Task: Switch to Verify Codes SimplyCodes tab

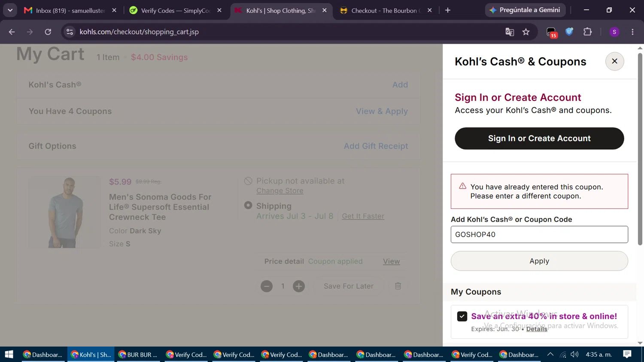Action: [x=176, y=10]
